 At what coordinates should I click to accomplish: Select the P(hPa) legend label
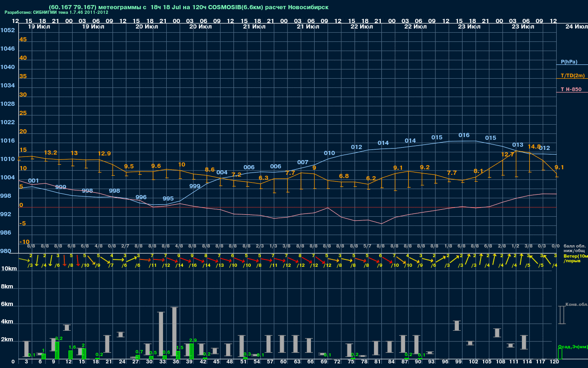pos(569,62)
